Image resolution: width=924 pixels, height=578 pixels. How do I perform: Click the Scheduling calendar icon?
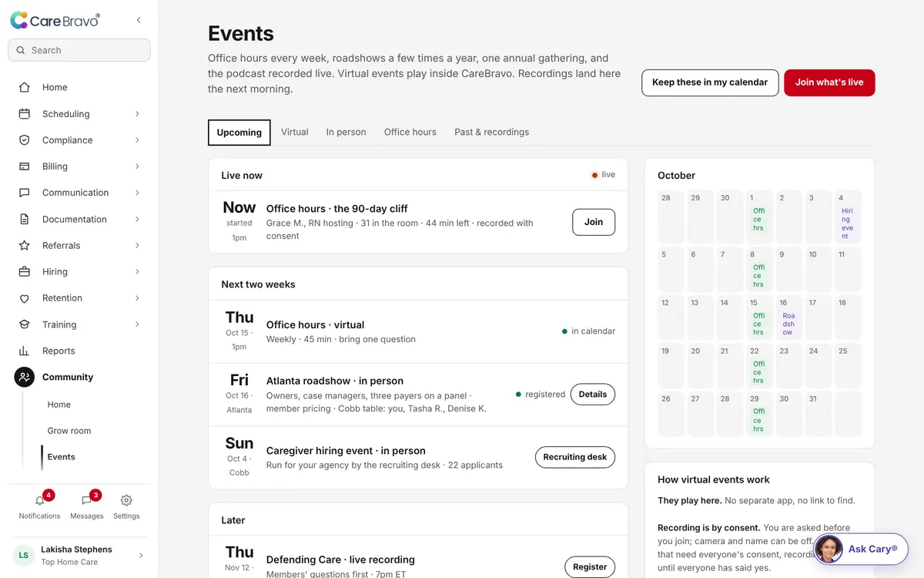coord(25,113)
